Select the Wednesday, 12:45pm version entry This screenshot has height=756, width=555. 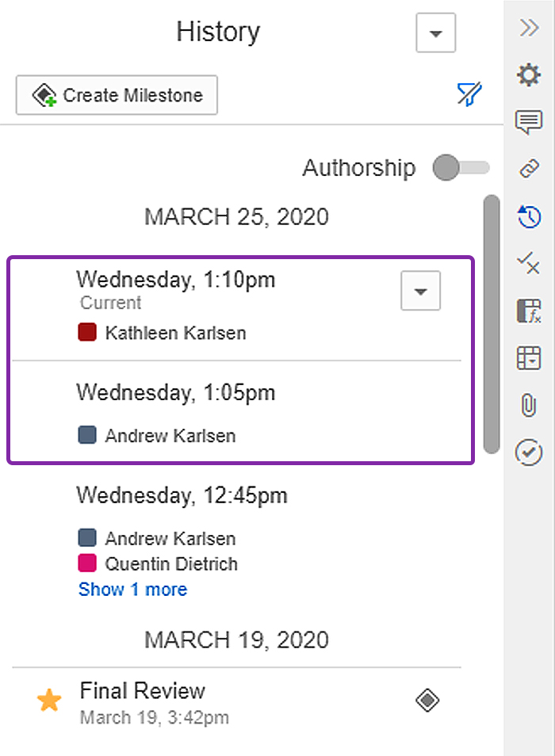tap(236, 540)
